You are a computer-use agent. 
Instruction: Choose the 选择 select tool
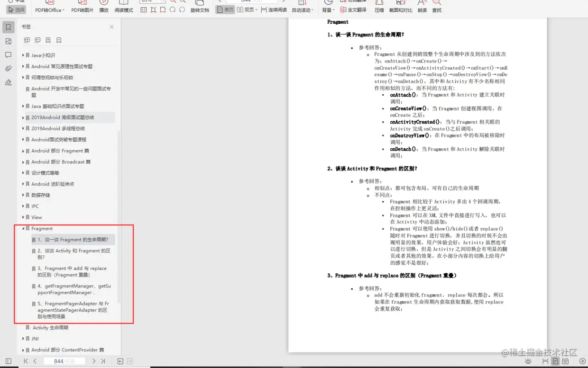click(x=16, y=9)
